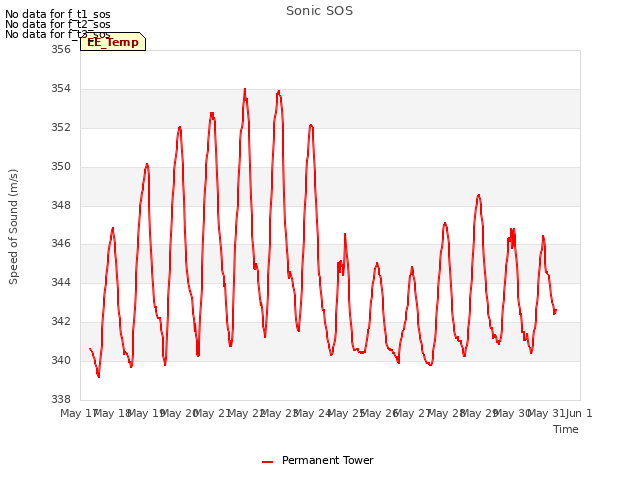
Task: Click the final data point of the red line
Action: [x=556, y=311]
